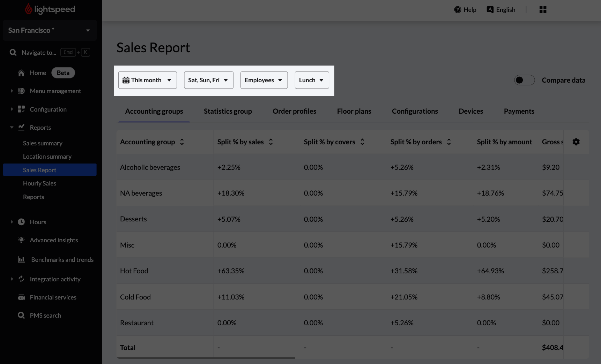
Task: Open the Sat, Sun, Fri days dropdown
Action: pyautogui.click(x=209, y=80)
